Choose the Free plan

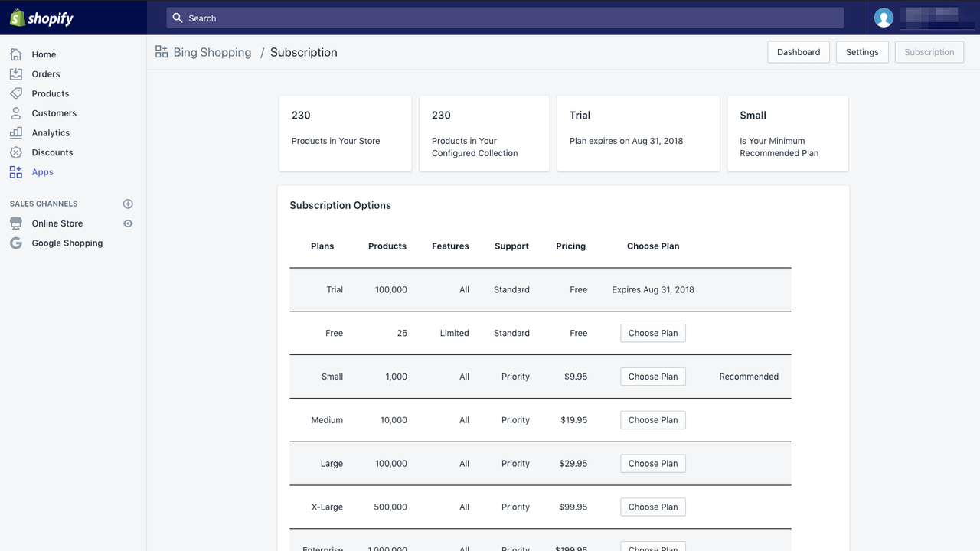[x=653, y=333]
